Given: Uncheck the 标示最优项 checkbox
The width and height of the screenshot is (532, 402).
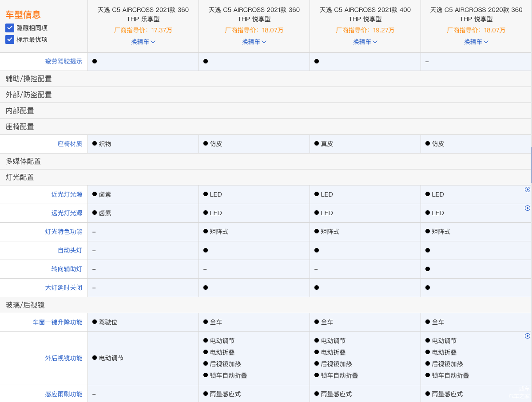Looking at the screenshot, I should pyautogui.click(x=9, y=39).
